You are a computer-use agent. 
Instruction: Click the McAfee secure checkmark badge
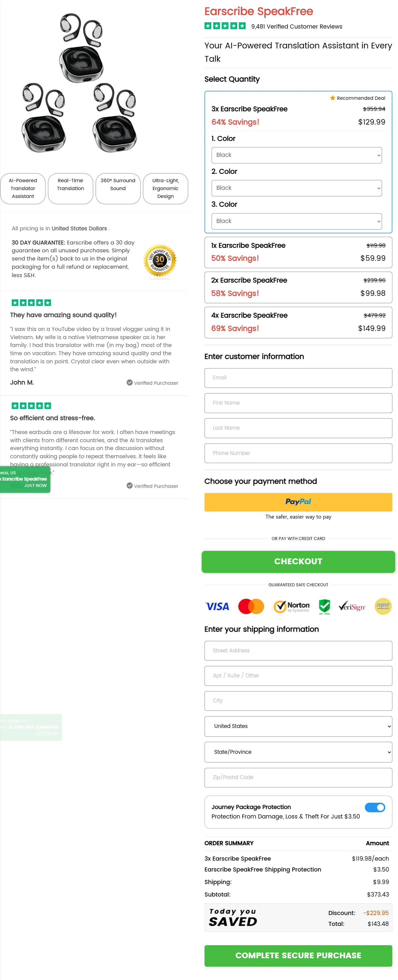pyautogui.click(x=324, y=606)
